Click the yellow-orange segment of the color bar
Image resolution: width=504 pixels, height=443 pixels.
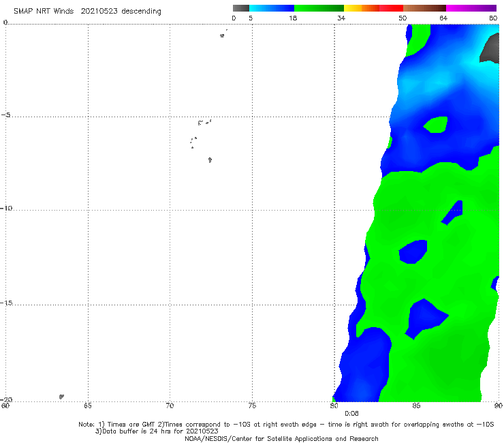[362, 8]
